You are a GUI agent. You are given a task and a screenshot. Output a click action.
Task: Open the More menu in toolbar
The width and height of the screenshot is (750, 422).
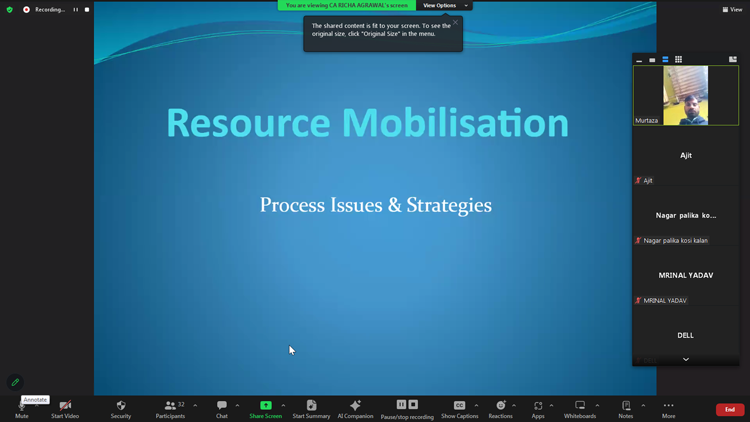pos(668,406)
